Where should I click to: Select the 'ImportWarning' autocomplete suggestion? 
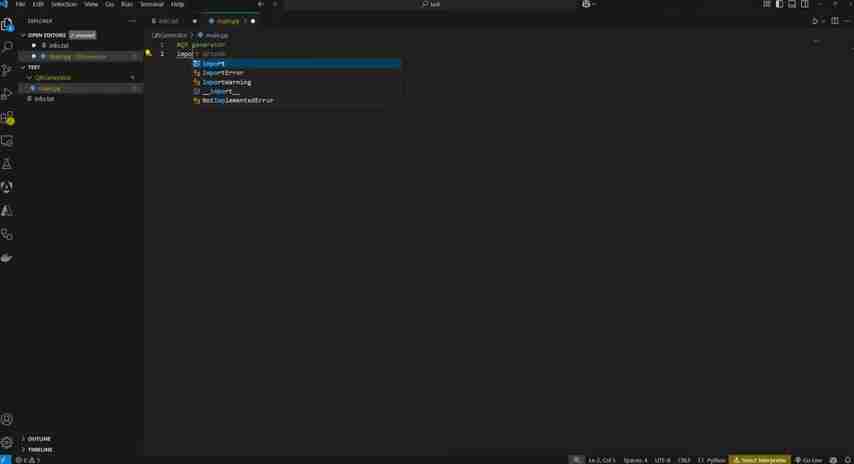coord(297,82)
